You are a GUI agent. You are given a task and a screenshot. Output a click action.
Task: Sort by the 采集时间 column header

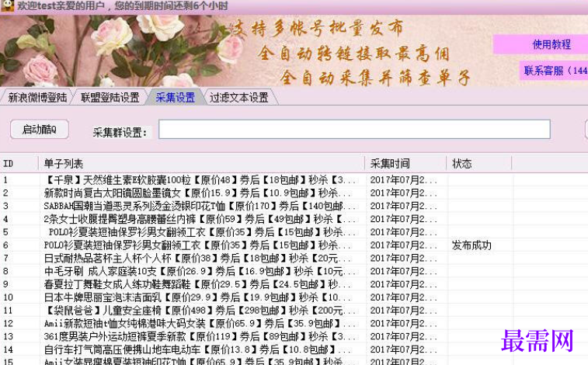tap(405, 164)
